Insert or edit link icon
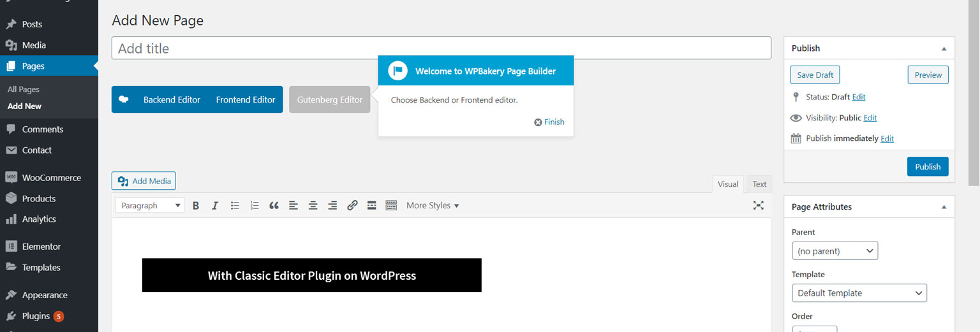Viewport: 980px width, 332px height. [x=352, y=205]
